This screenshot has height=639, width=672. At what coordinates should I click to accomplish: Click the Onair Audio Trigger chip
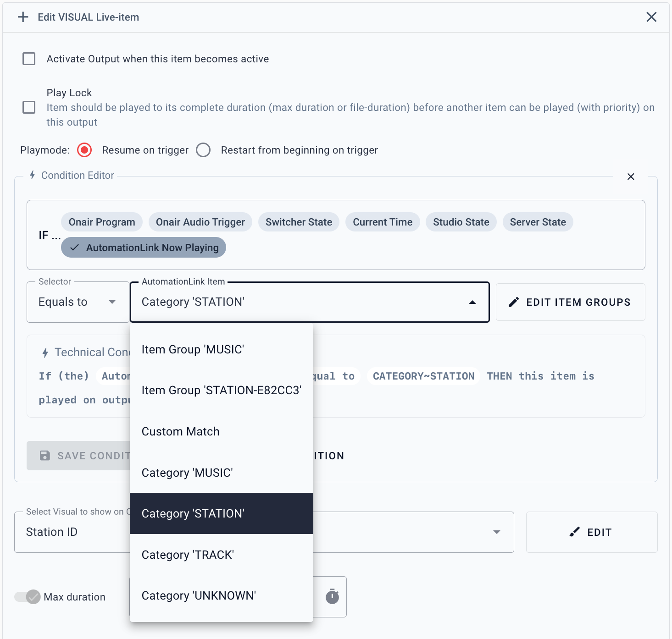pyautogui.click(x=200, y=222)
